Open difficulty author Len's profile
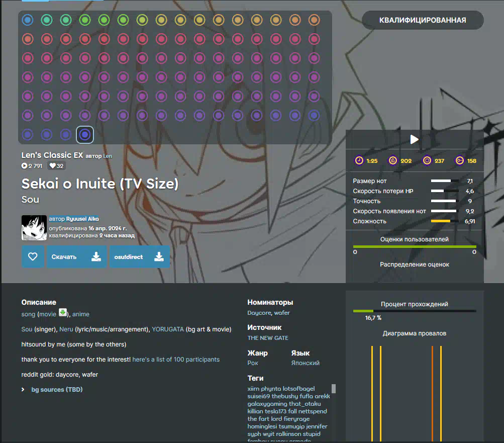Screen dimensions: 504x443 click(108, 156)
